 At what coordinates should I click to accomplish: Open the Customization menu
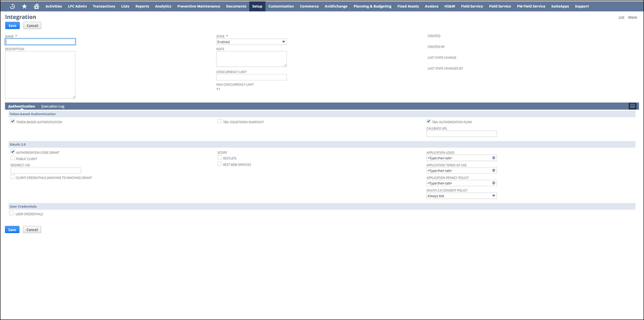click(x=281, y=6)
